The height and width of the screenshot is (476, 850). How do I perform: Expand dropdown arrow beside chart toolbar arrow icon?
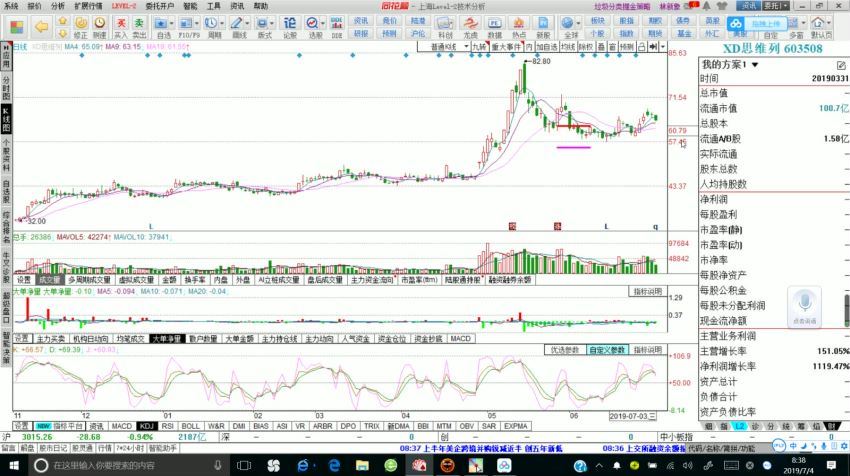point(662,47)
